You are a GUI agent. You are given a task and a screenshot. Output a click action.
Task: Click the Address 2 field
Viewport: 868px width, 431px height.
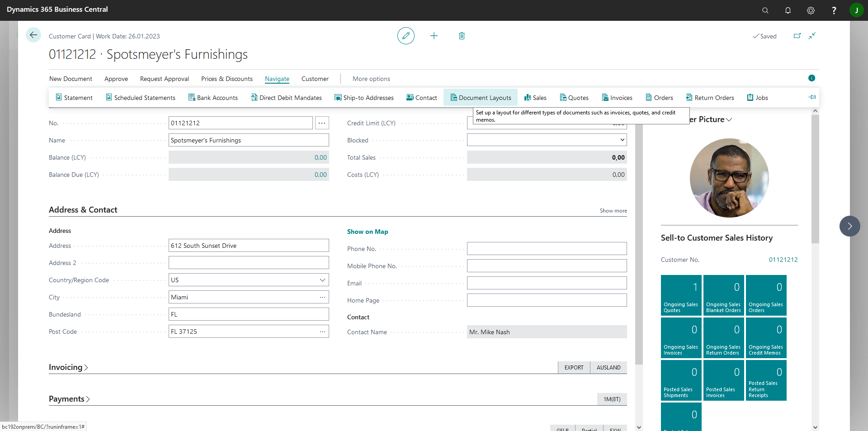point(249,263)
